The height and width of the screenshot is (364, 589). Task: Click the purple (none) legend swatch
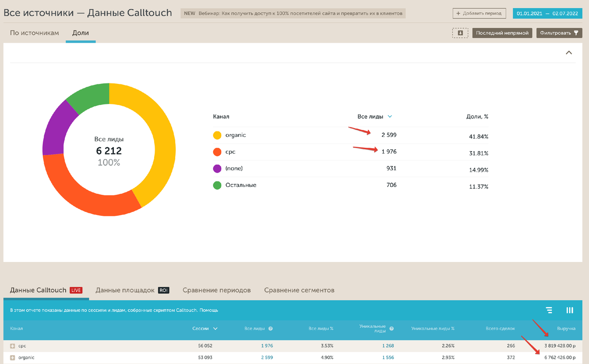coord(217,169)
